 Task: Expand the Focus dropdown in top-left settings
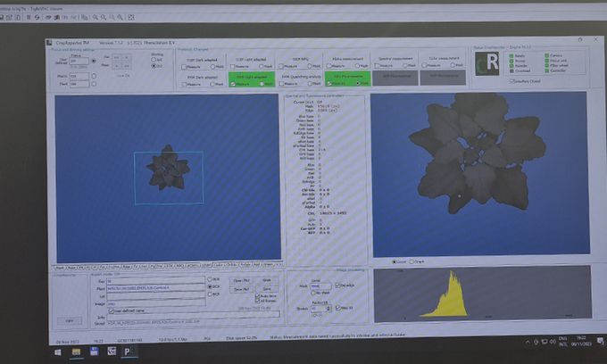(x=79, y=61)
